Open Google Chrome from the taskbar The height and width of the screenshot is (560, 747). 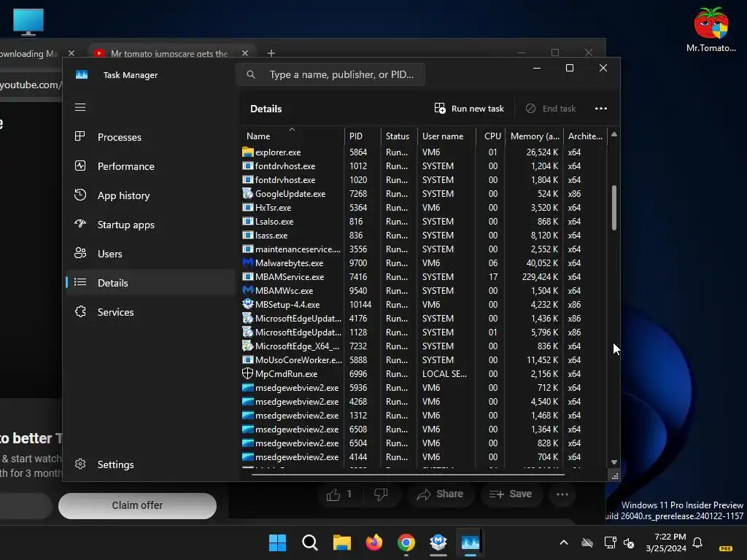406,542
